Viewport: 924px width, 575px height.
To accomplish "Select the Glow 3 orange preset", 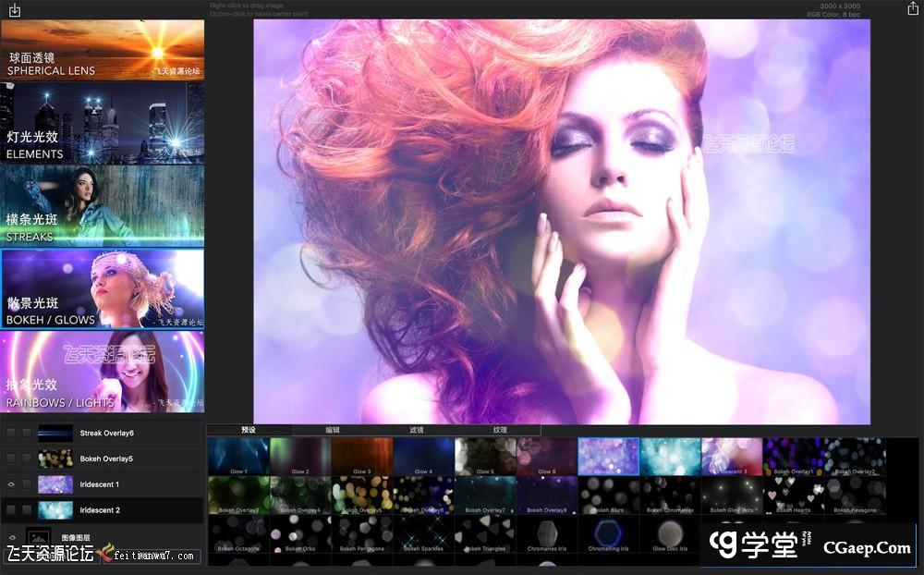I will tap(361, 456).
